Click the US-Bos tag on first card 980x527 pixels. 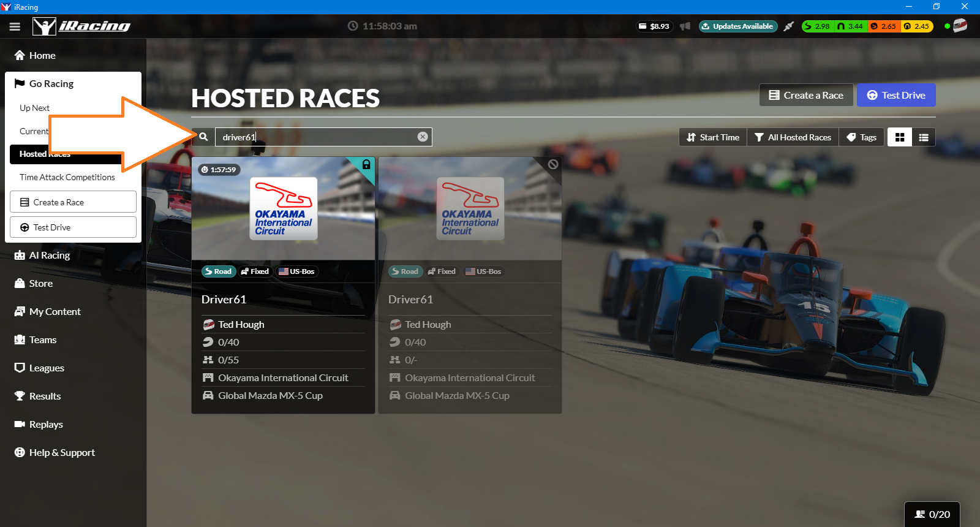click(x=296, y=271)
